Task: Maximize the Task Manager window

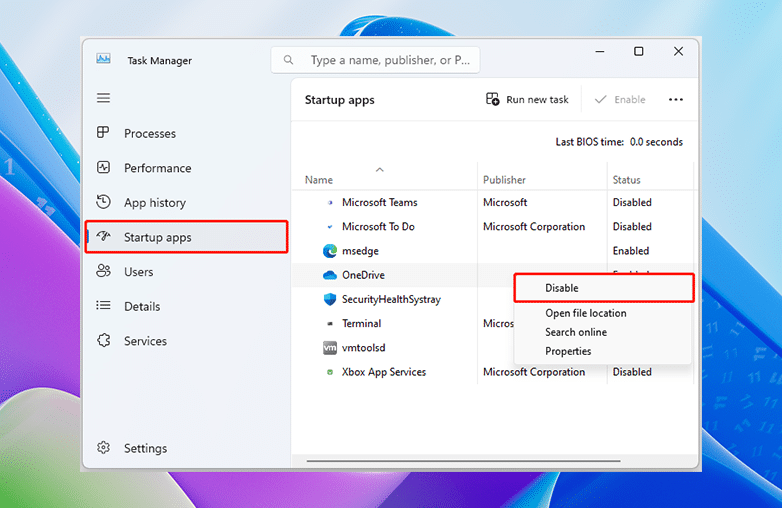Action: 638,51
